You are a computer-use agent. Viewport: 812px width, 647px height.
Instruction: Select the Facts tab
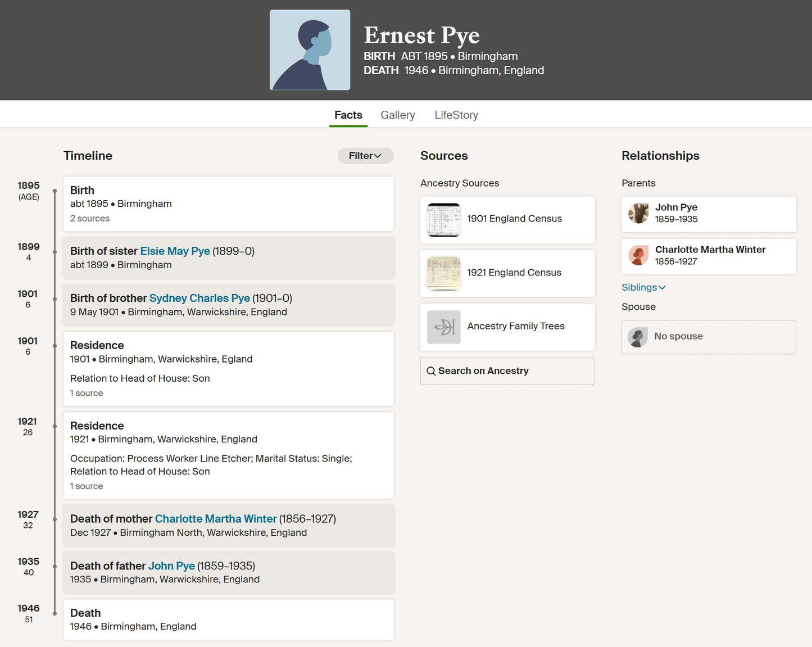click(x=348, y=115)
